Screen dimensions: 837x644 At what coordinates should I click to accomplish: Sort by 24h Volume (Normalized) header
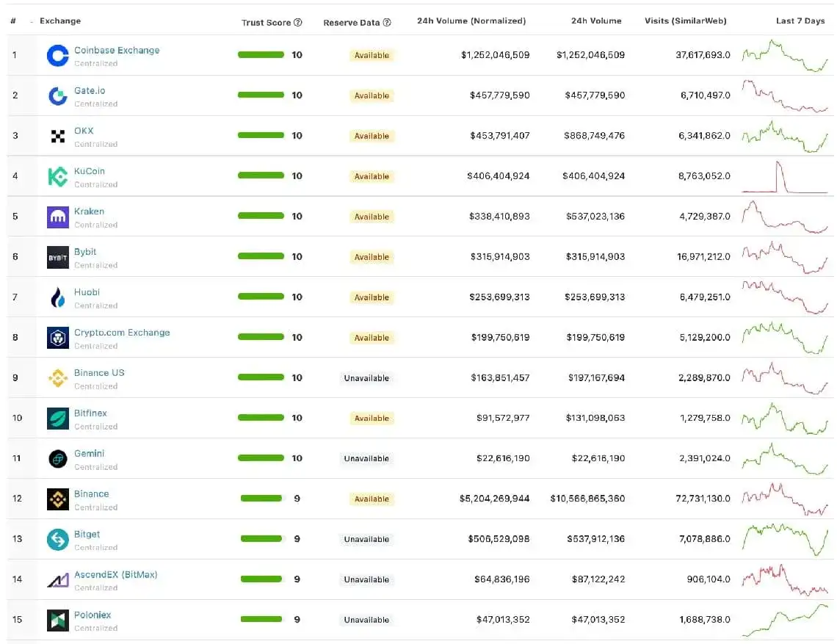click(x=471, y=21)
